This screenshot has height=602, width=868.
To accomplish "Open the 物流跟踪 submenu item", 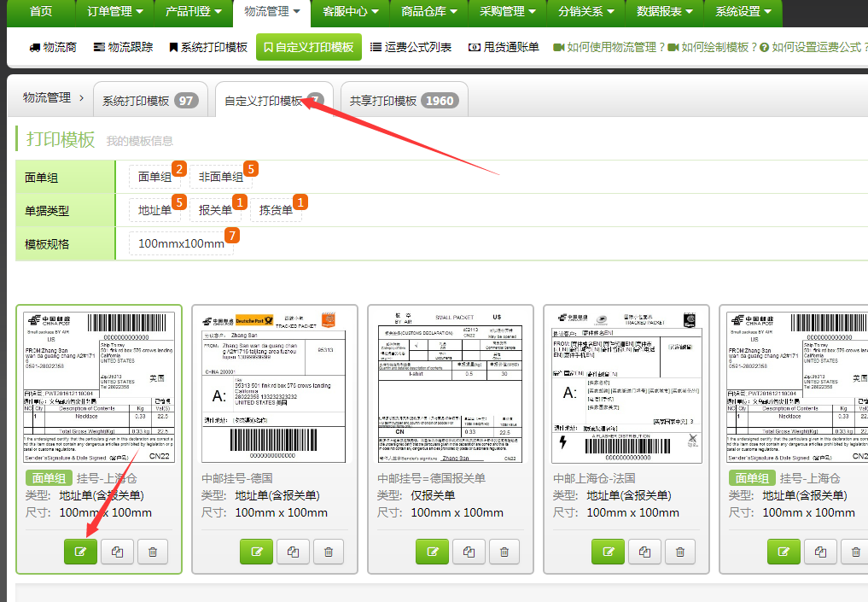I will [x=124, y=48].
